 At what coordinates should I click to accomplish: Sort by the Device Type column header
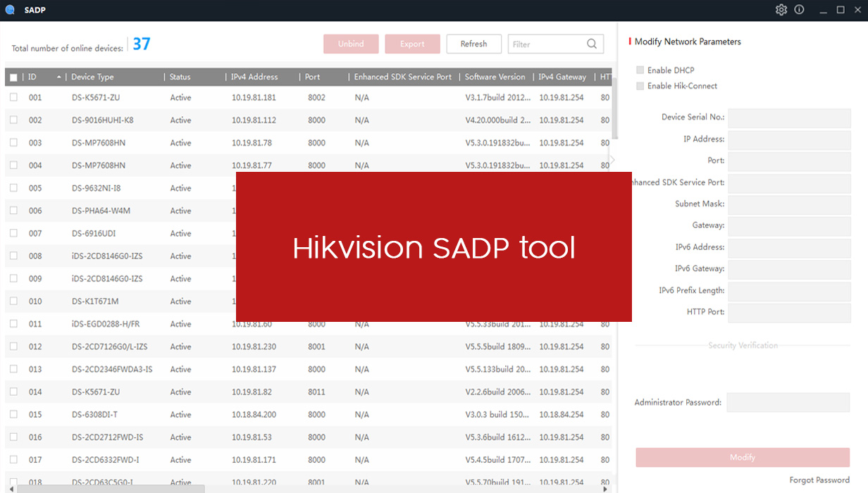[x=92, y=77]
